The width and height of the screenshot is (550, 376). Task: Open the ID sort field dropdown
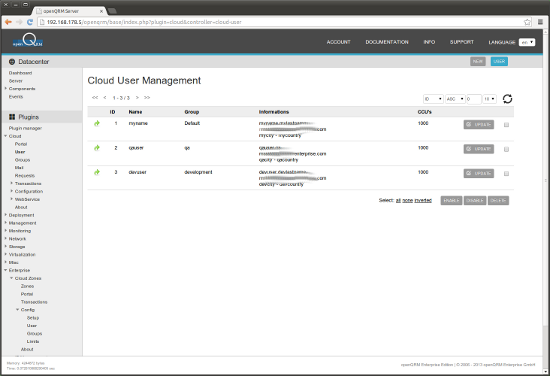(x=433, y=99)
